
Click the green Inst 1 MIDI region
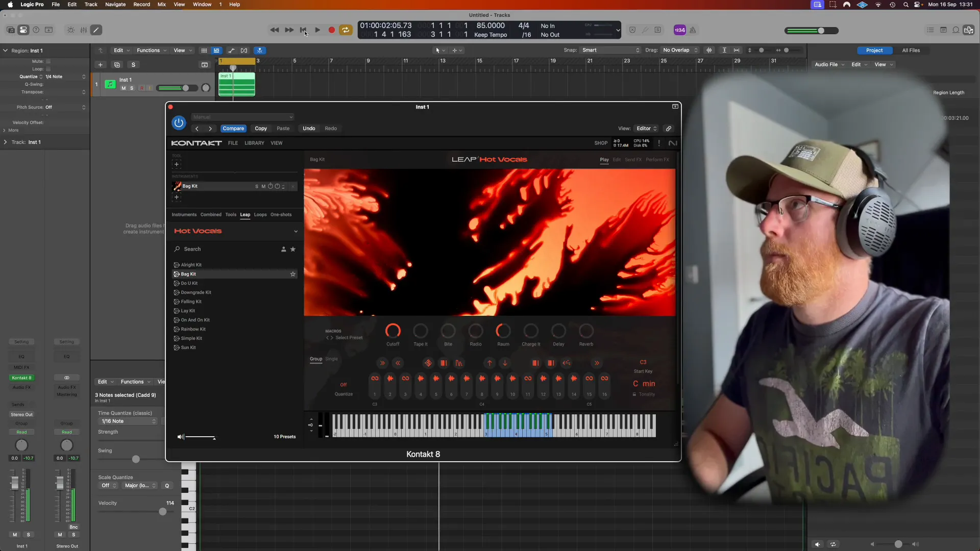237,84
